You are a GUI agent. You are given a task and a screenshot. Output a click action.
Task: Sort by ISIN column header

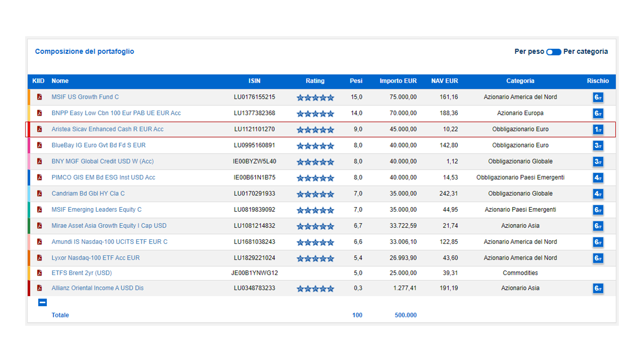pyautogui.click(x=255, y=81)
